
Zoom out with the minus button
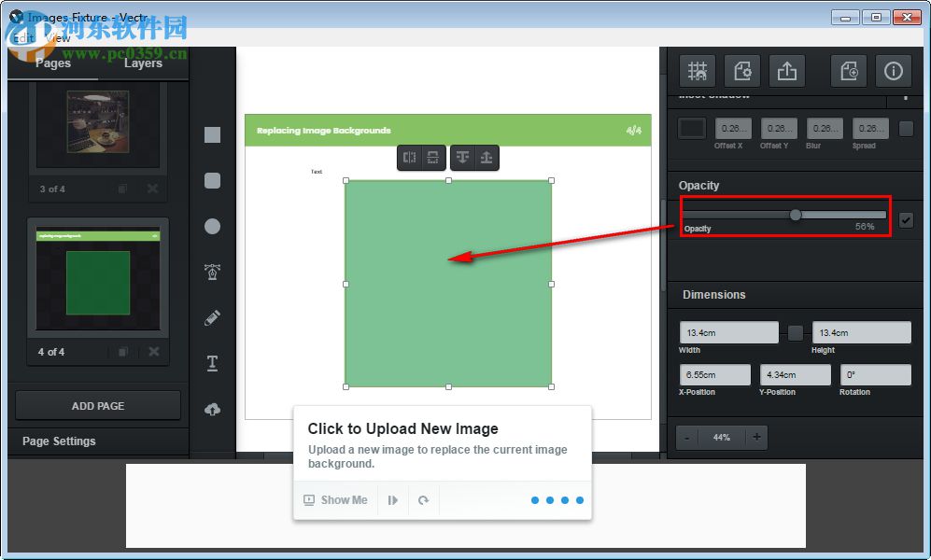pos(687,437)
